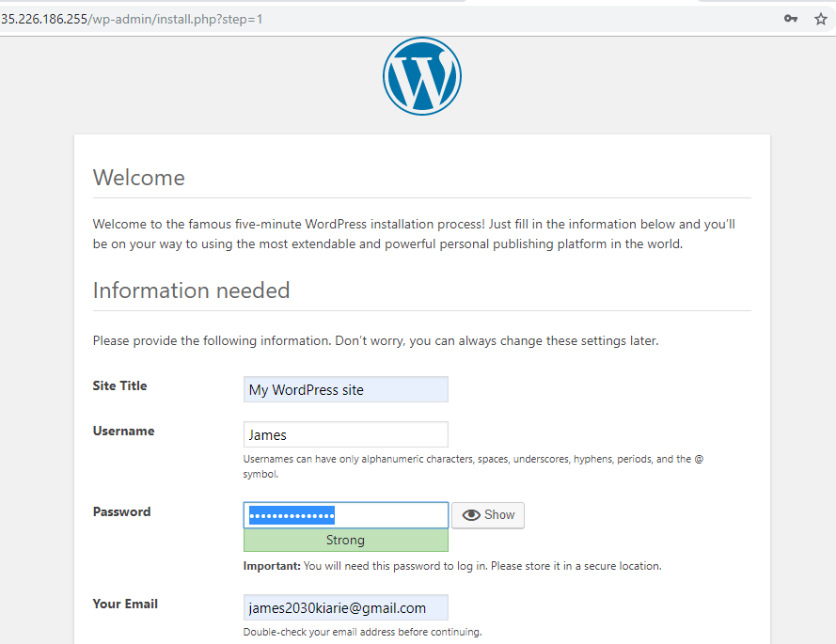Click the welcome paragraph about five-minute installation

point(414,234)
